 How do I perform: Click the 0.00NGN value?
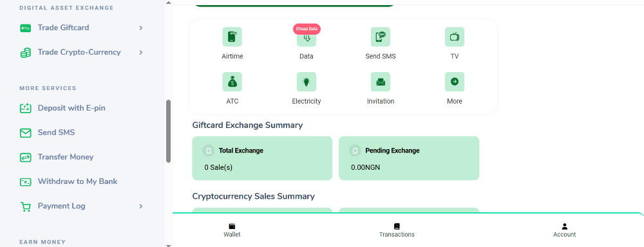366,167
